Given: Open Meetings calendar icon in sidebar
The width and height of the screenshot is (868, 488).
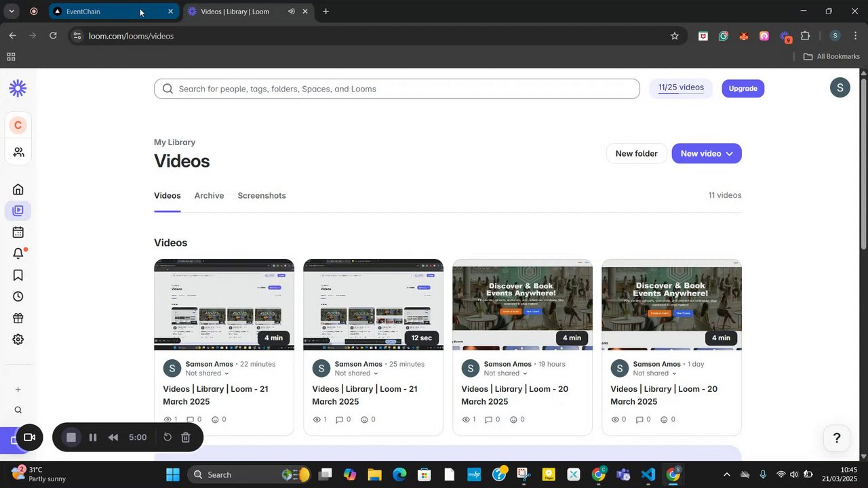Looking at the screenshot, I should click(18, 232).
